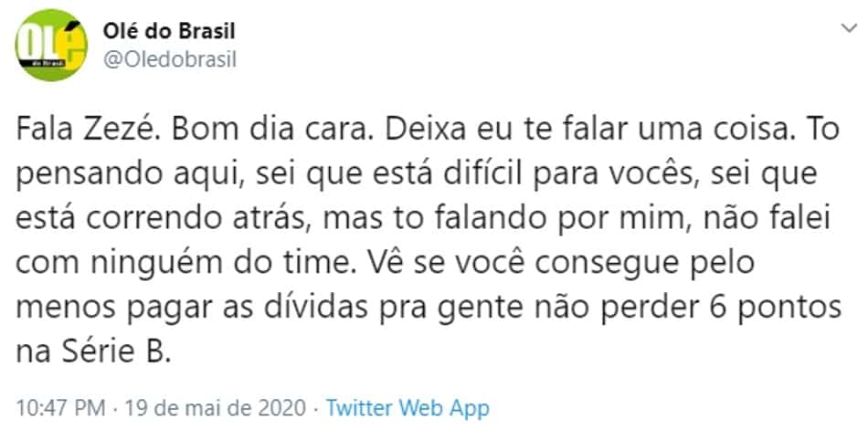Expand the tweet options chevron
Screen dimensions: 868x429
pos(849,28)
